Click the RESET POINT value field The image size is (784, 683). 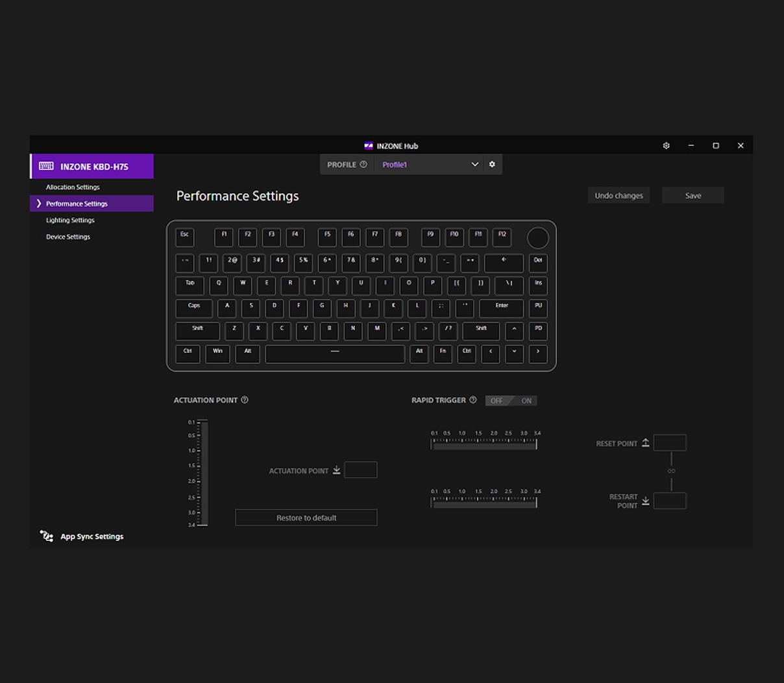click(x=670, y=443)
